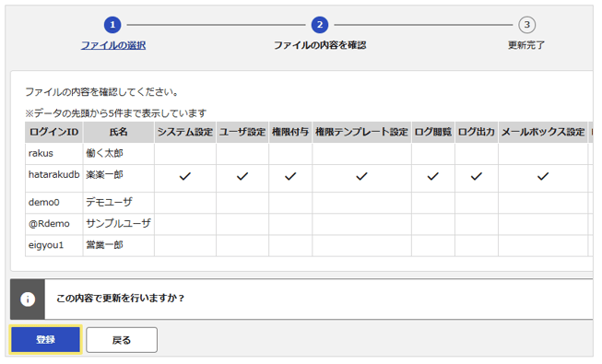The height and width of the screenshot is (364, 602).
Task: Click the name 営業一郎
Action: (104, 245)
